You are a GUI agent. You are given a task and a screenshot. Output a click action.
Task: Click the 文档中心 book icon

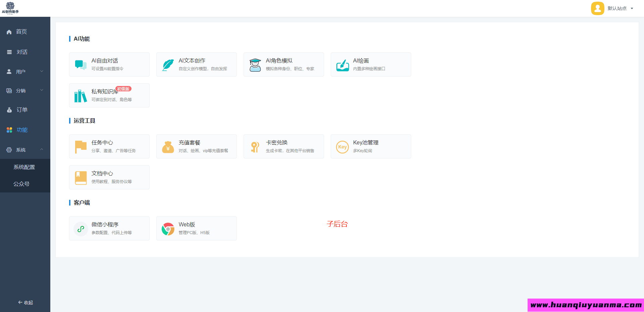(x=81, y=178)
